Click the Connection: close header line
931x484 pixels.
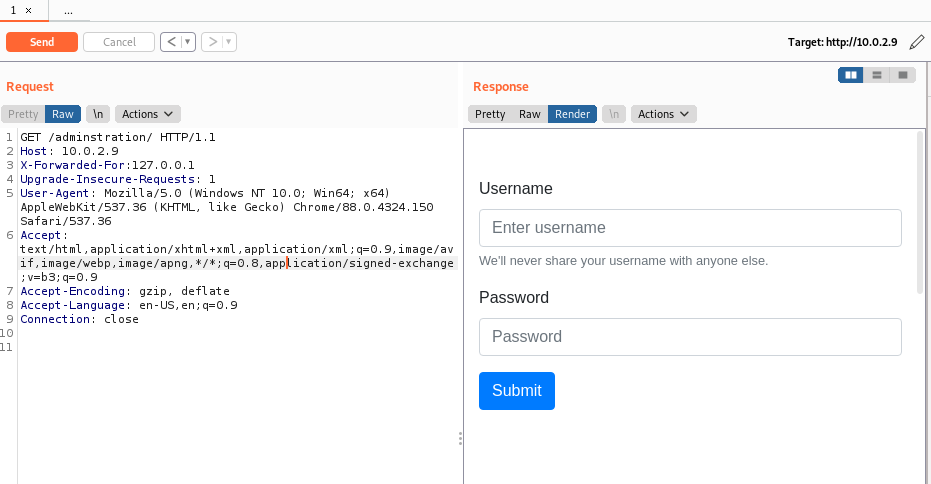80,319
